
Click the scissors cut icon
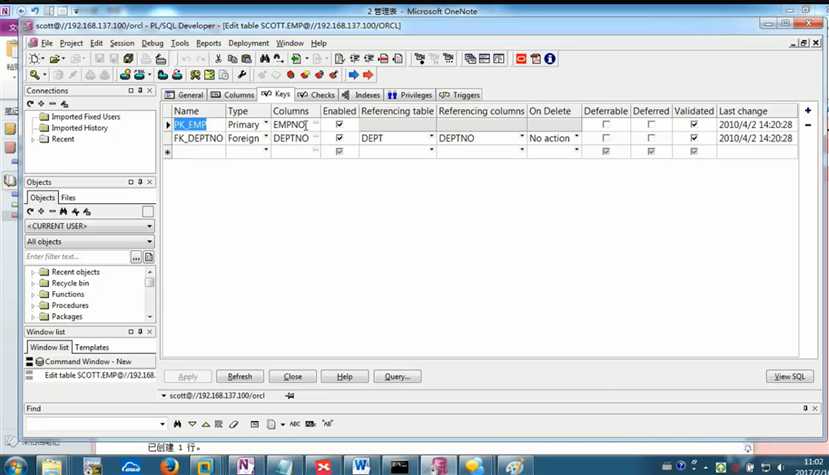(218, 59)
